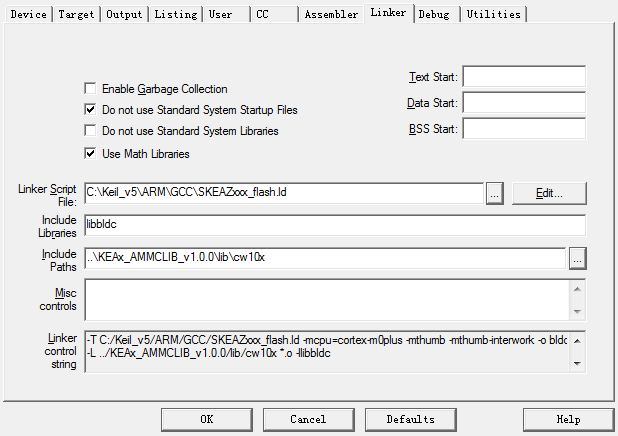
Task: Select the Output tab
Action: click(124, 15)
